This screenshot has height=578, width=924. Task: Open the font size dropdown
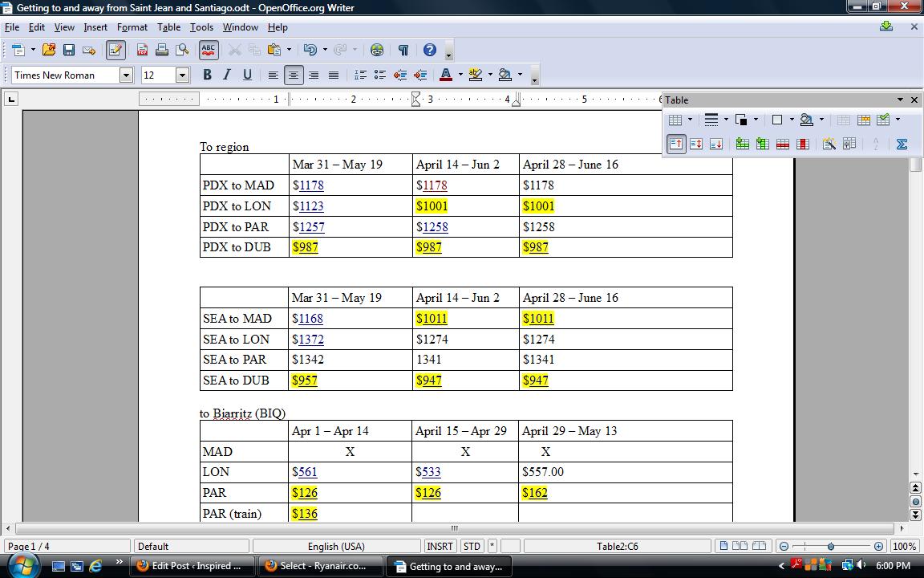[182, 75]
